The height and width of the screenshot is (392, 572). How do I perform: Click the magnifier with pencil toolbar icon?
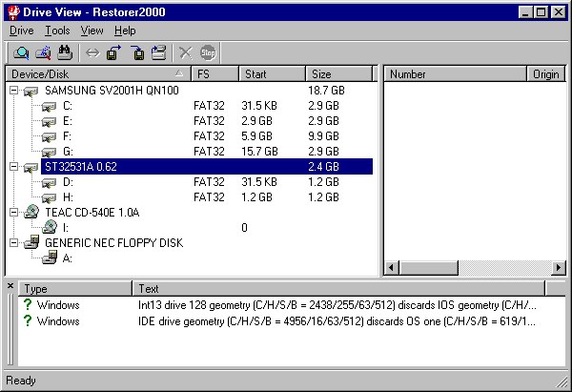click(x=43, y=52)
